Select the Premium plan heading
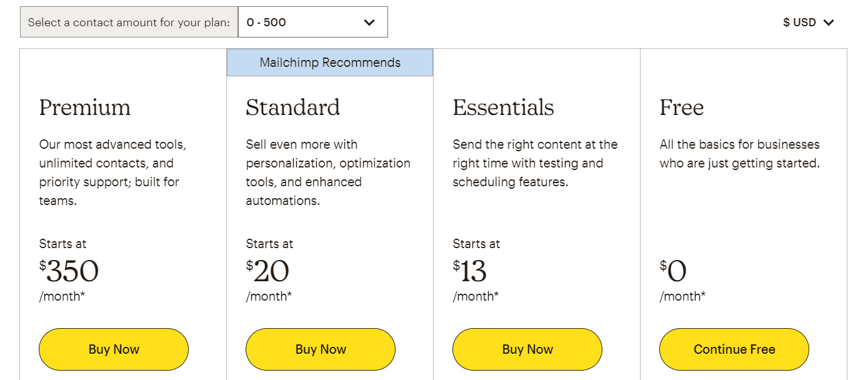 (x=85, y=107)
